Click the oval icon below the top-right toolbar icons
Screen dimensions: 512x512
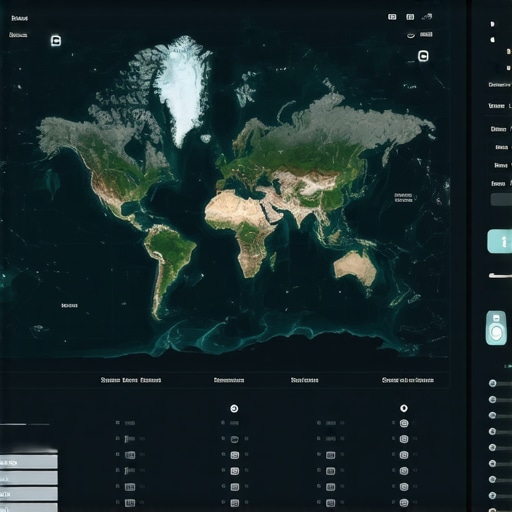click(411, 35)
